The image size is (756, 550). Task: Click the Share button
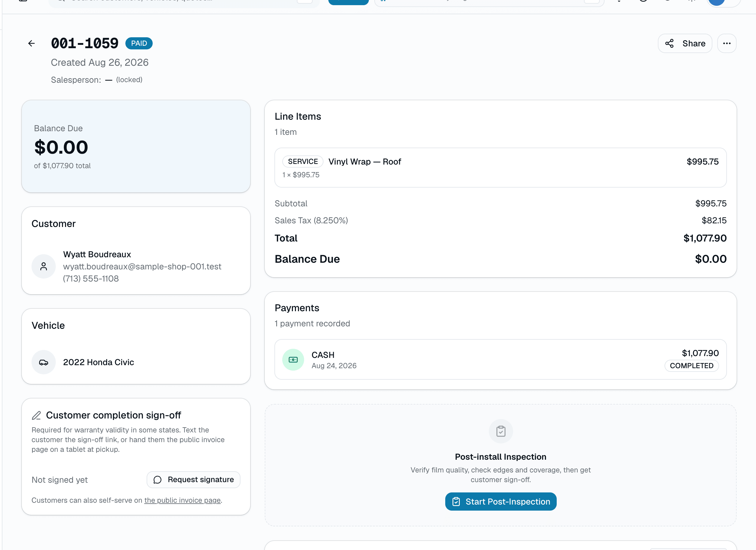click(x=685, y=43)
